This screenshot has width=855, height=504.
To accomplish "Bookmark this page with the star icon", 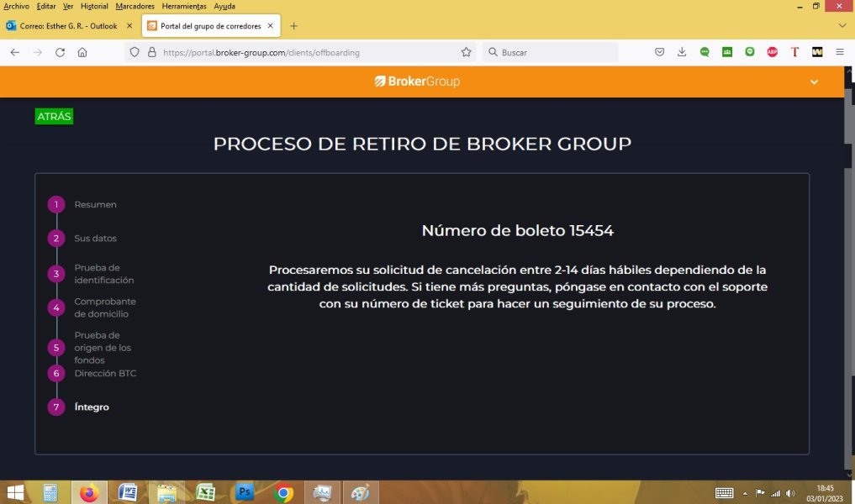I will coord(467,52).
